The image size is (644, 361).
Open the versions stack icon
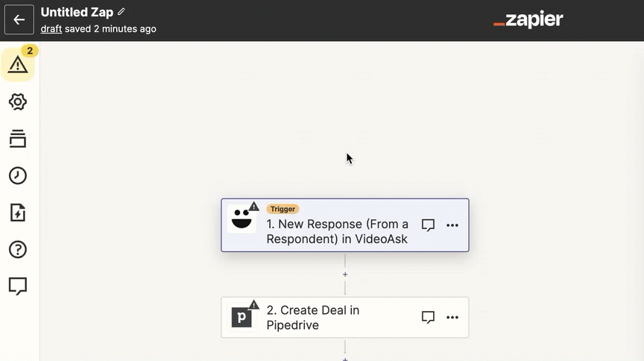click(x=18, y=139)
